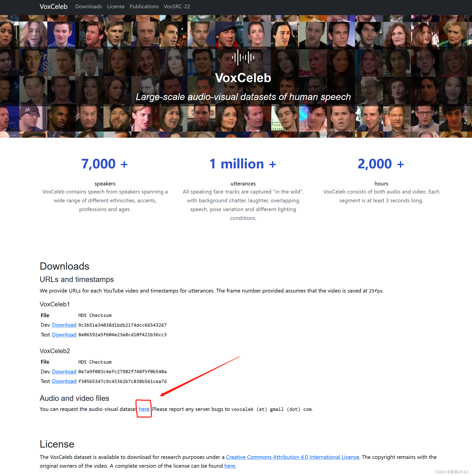This screenshot has height=476, width=472.
Task: Click the '1 million +' utterances statistic
Action: click(x=243, y=164)
